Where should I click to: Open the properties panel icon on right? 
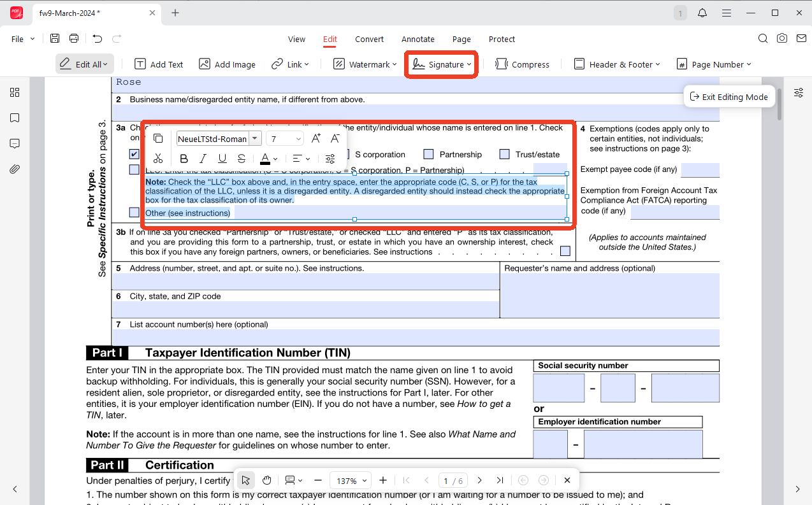tap(799, 93)
